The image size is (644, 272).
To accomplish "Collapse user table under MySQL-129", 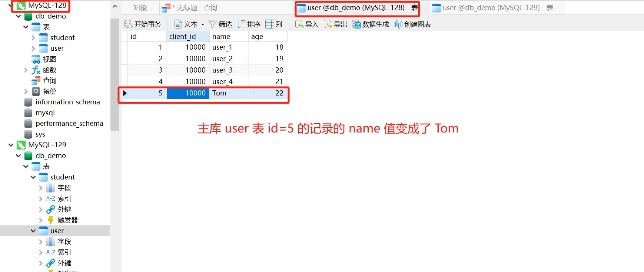I will coord(33,231).
